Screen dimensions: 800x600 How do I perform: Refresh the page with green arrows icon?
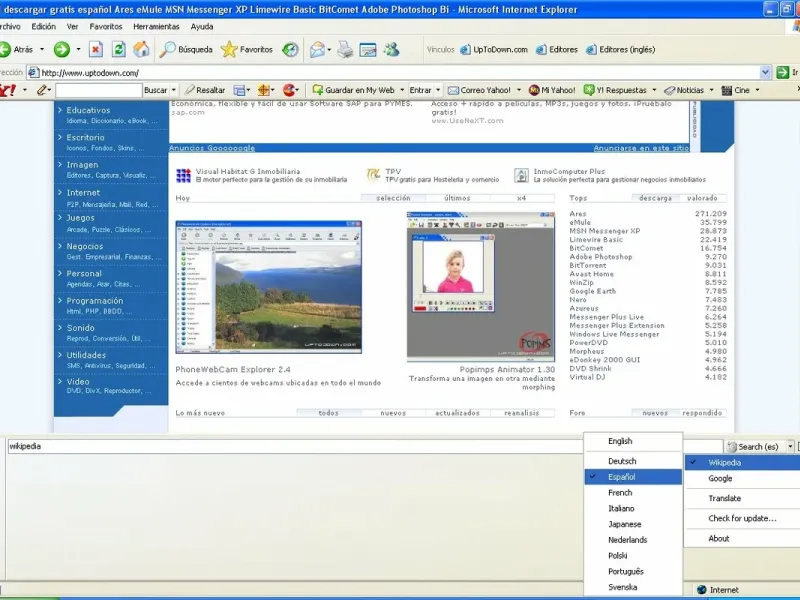(118, 49)
